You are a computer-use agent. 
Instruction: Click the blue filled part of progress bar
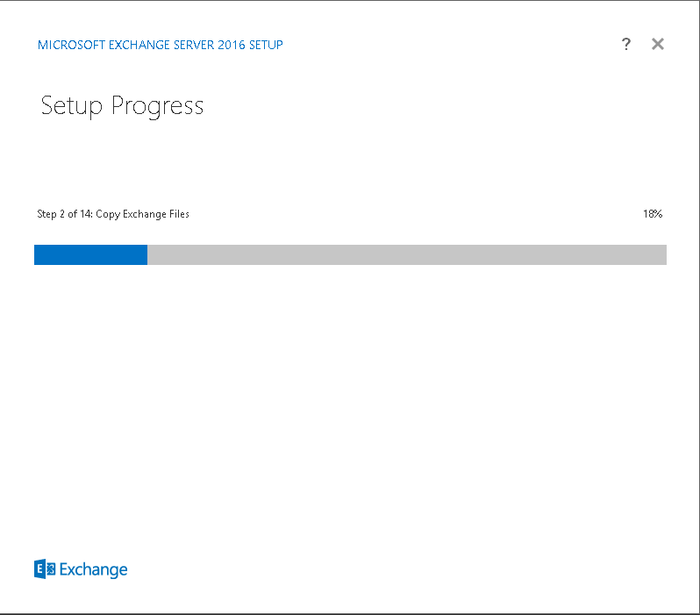90,254
